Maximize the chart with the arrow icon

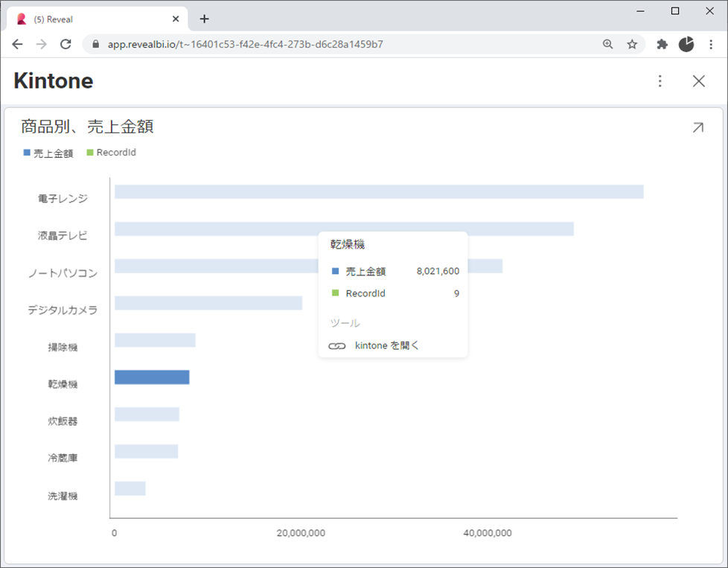pos(697,127)
